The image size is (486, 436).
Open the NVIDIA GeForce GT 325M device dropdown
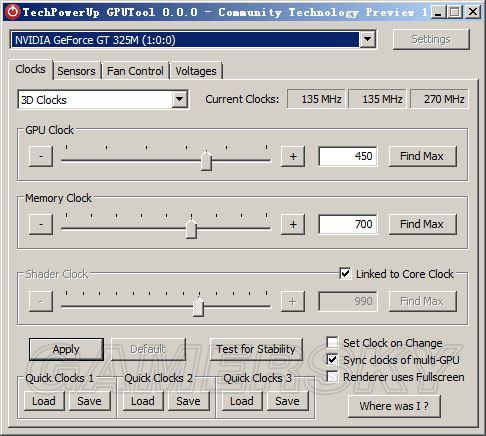367,39
